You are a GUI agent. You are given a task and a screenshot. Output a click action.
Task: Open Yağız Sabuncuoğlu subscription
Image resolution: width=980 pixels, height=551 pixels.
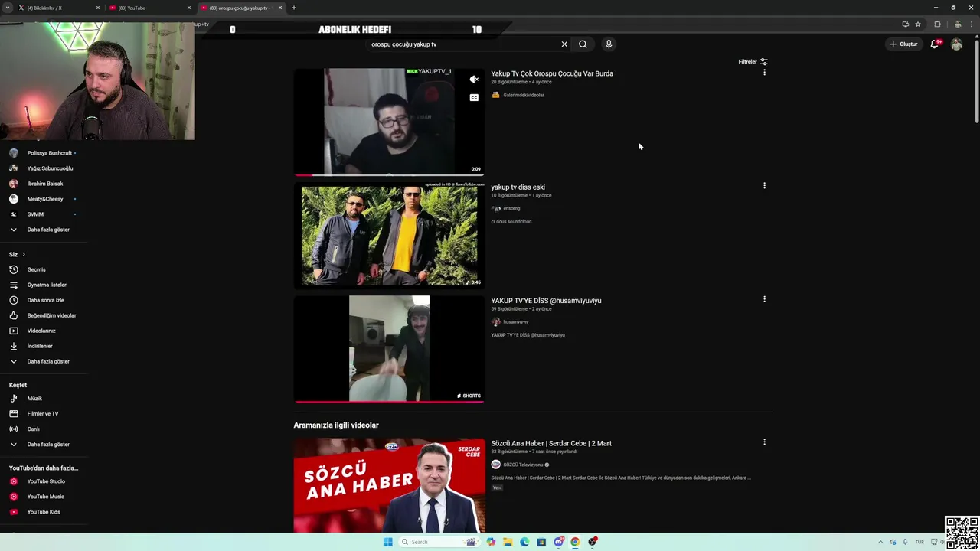pos(43,168)
